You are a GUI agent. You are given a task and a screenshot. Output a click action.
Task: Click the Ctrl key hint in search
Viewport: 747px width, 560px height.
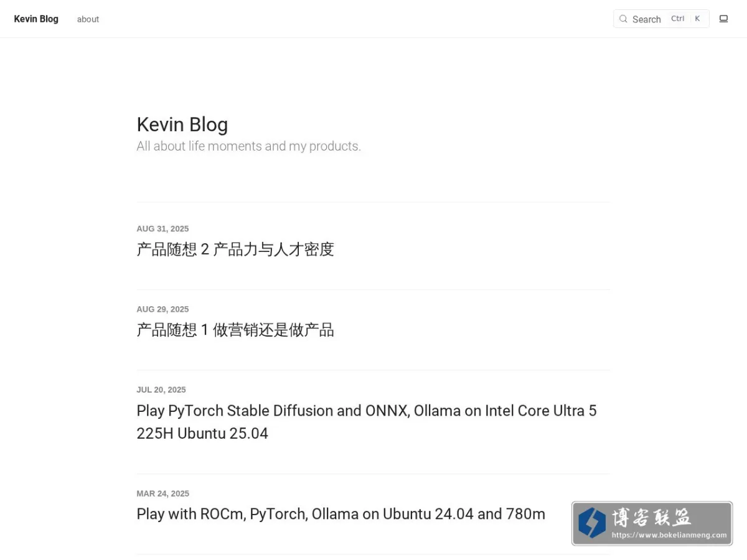pyautogui.click(x=678, y=19)
